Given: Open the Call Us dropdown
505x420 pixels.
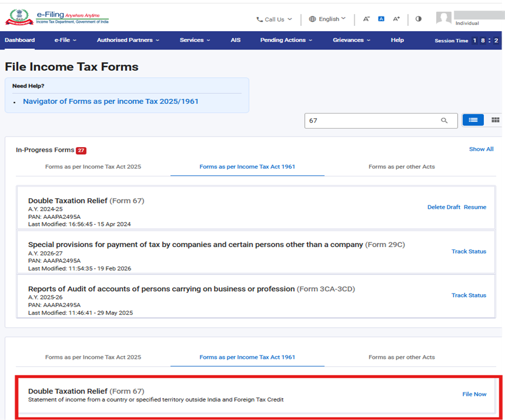Looking at the screenshot, I should point(274,19).
